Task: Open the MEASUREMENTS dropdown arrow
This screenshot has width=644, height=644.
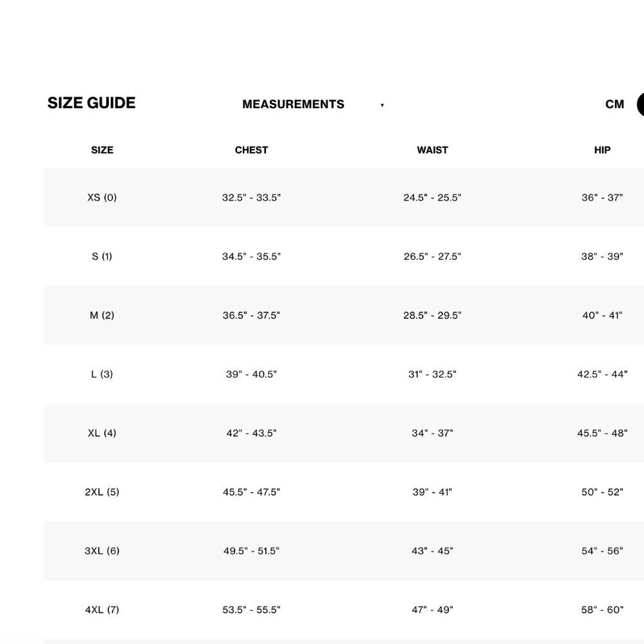Action: click(382, 105)
